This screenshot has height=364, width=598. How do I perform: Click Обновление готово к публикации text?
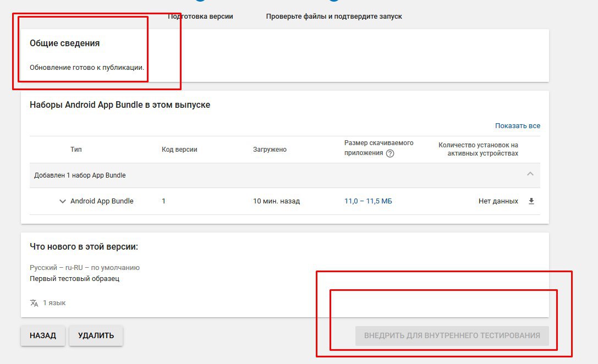pos(87,68)
